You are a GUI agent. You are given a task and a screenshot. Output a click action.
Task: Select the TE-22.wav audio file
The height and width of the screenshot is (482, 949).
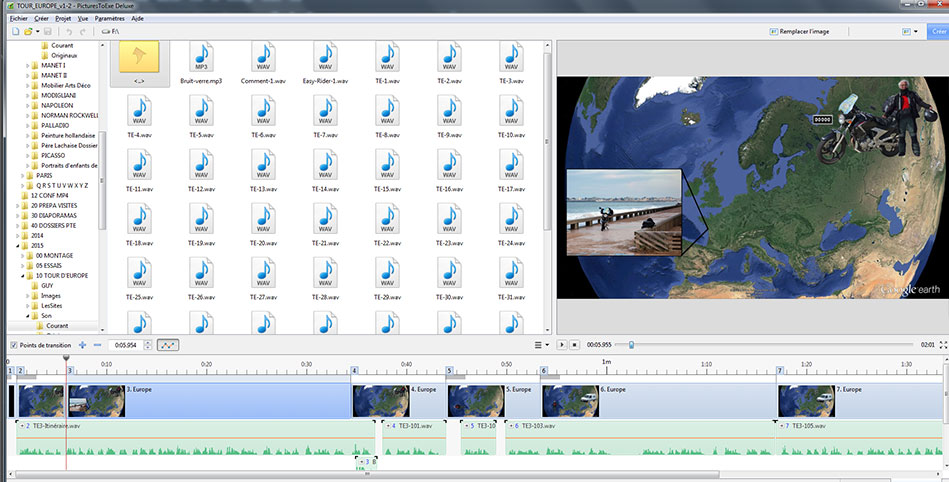tap(387, 225)
